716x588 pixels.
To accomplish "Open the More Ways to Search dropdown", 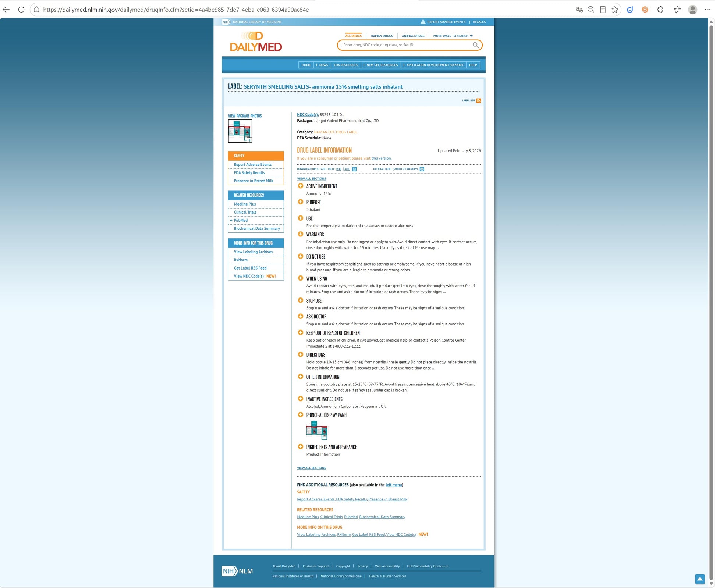I will (x=453, y=36).
